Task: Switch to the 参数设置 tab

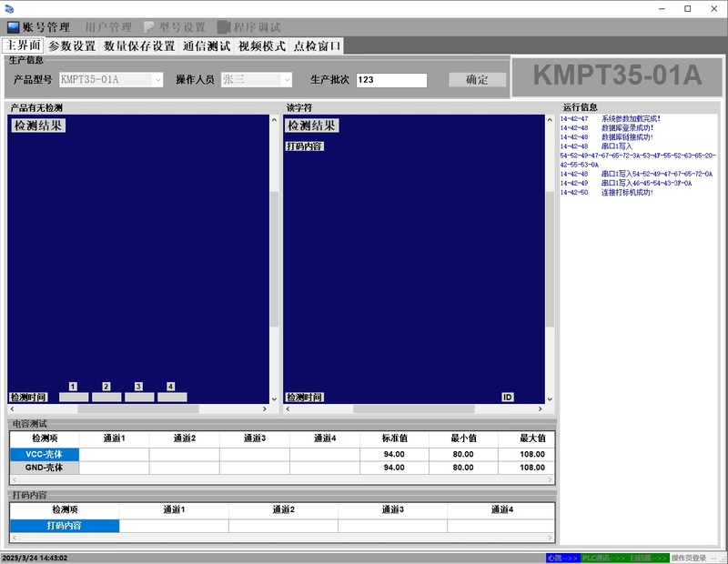Action: pos(72,46)
